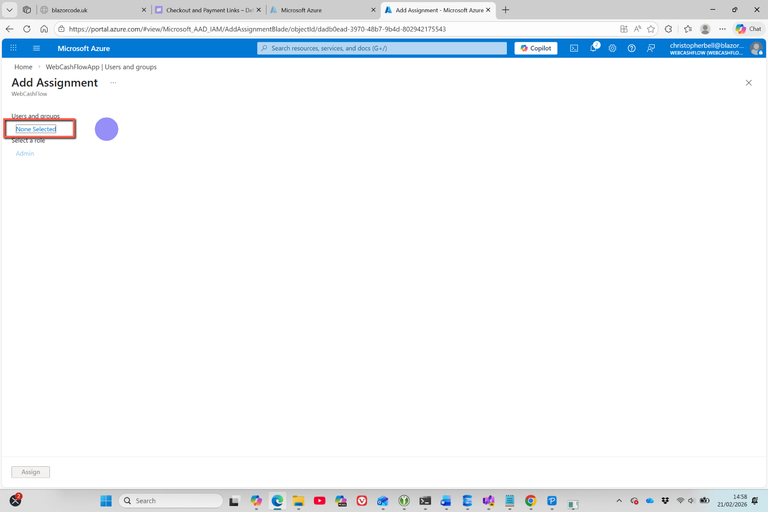This screenshot has width=768, height=512.
Task: Open the ellipsis menu next to Add Assignment
Action: point(113,83)
